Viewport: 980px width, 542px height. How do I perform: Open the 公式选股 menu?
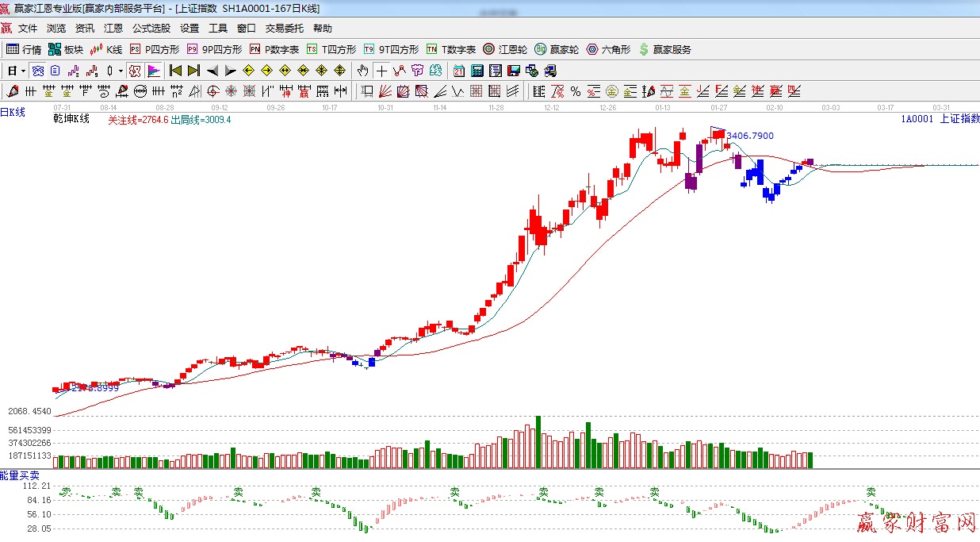pyautogui.click(x=151, y=29)
